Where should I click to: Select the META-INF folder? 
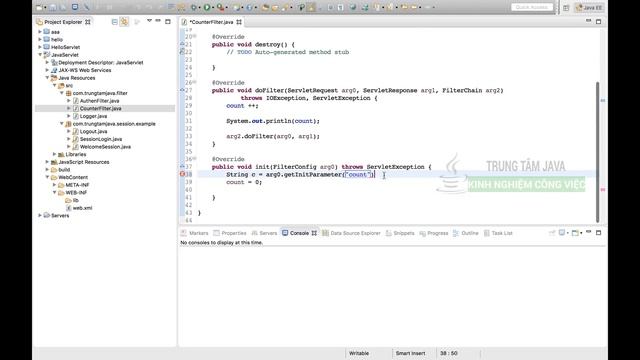[x=77, y=185]
